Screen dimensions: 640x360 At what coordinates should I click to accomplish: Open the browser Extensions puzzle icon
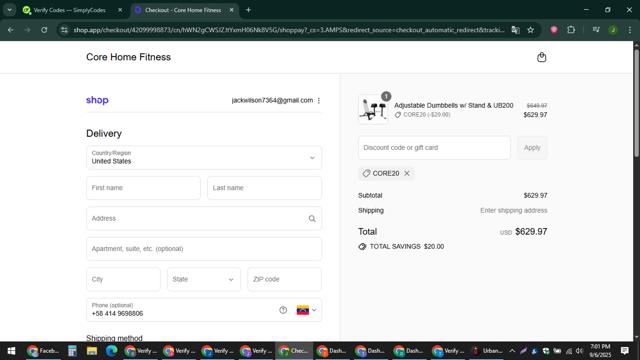pyautogui.click(x=571, y=30)
